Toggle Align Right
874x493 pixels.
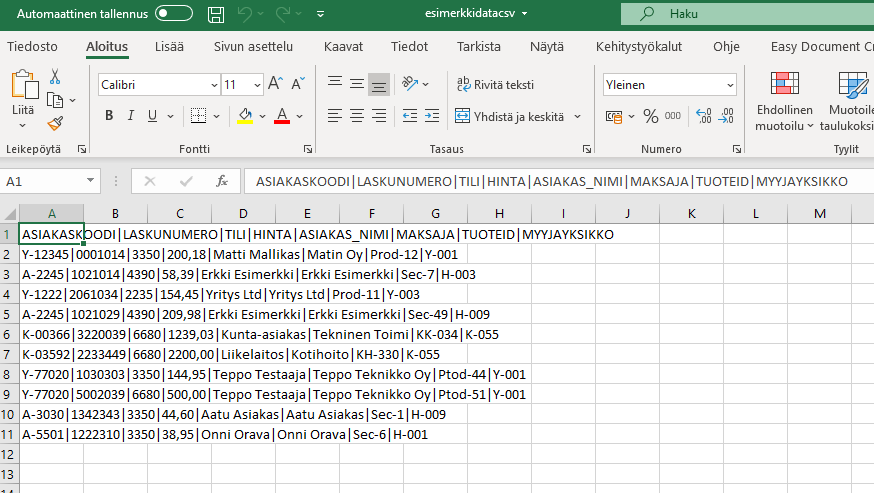[379, 116]
